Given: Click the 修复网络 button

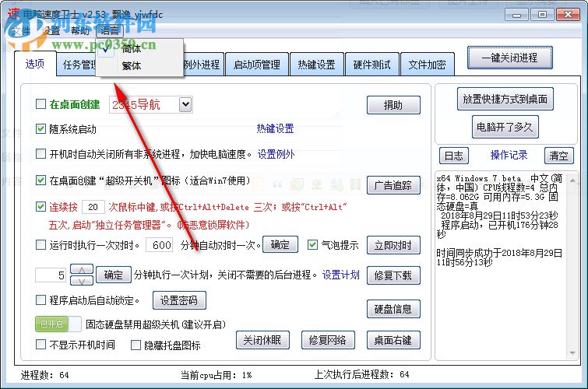Looking at the screenshot, I should click(328, 340).
